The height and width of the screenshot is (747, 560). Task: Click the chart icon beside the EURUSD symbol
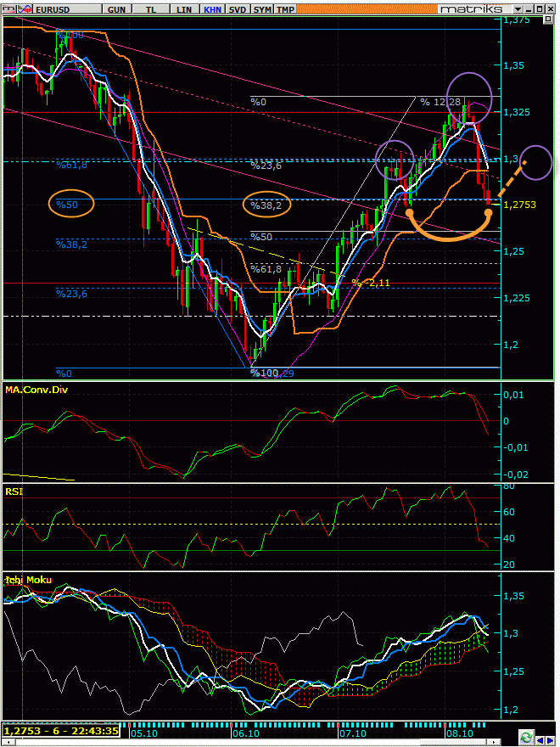24,8
